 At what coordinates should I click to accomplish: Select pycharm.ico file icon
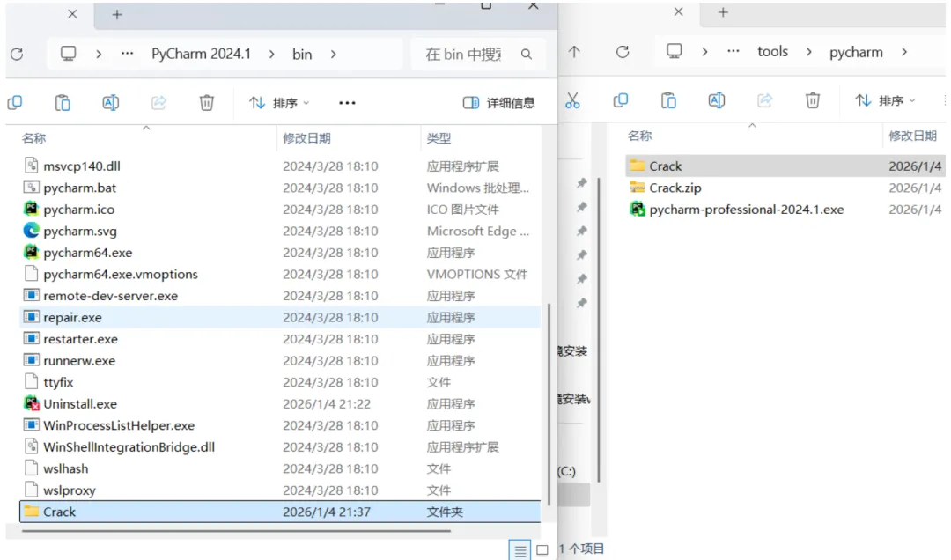(x=31, y=210)
